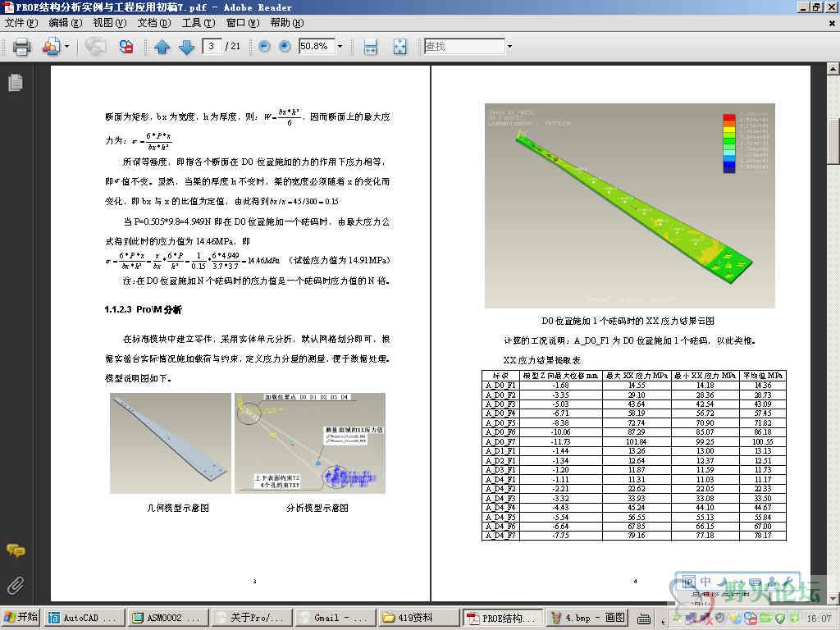This screenshot has width=840, height=630.
Task: Close the document with the menu bar X
Action: tap(832, 23)
